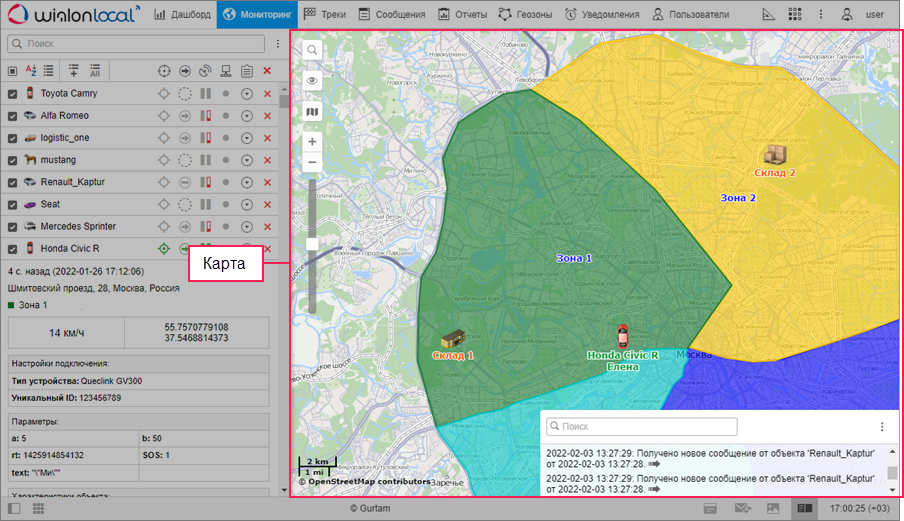Open the map search tool
This screenshot has width=904, height=521.
pyautogui.click(x=312, y=50)
